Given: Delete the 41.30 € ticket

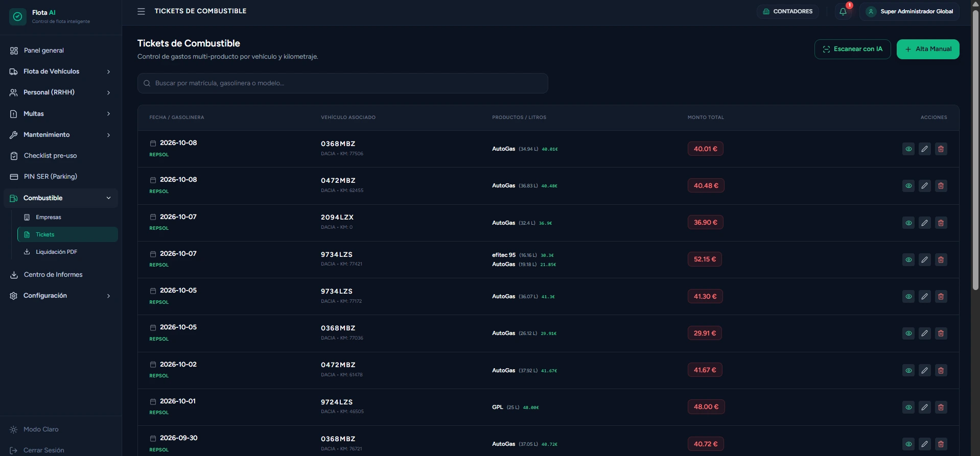Looking at the screenshot, I should coord(941,297).
